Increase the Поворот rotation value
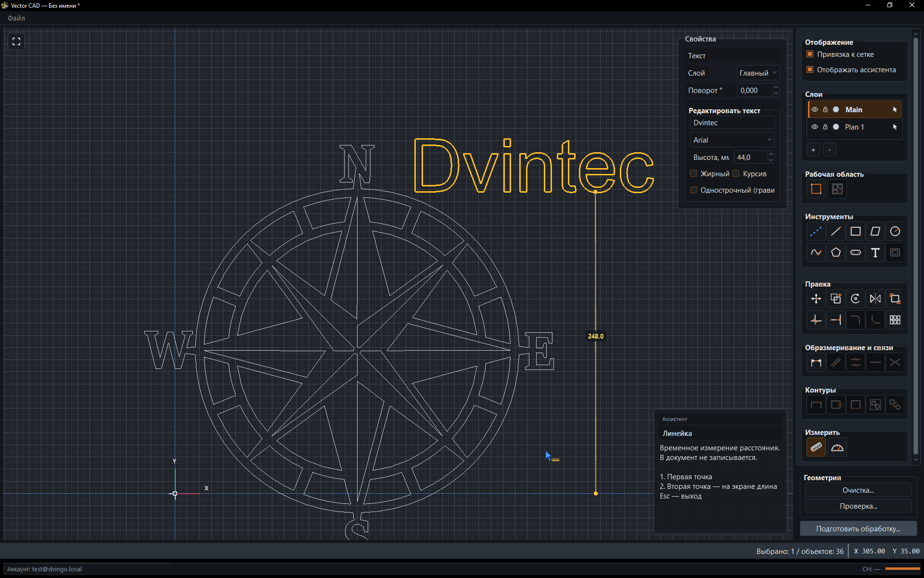 (776, 87)
